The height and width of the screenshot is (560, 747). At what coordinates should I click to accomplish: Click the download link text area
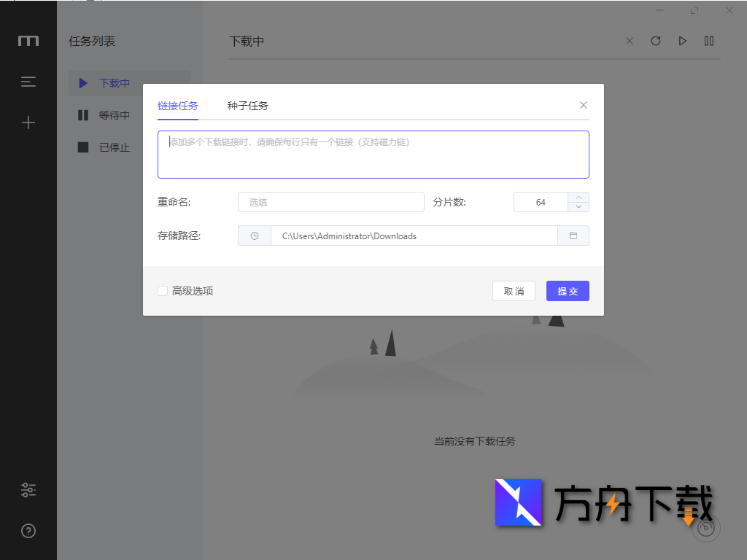pyautogui.click(x=373, y=153)
